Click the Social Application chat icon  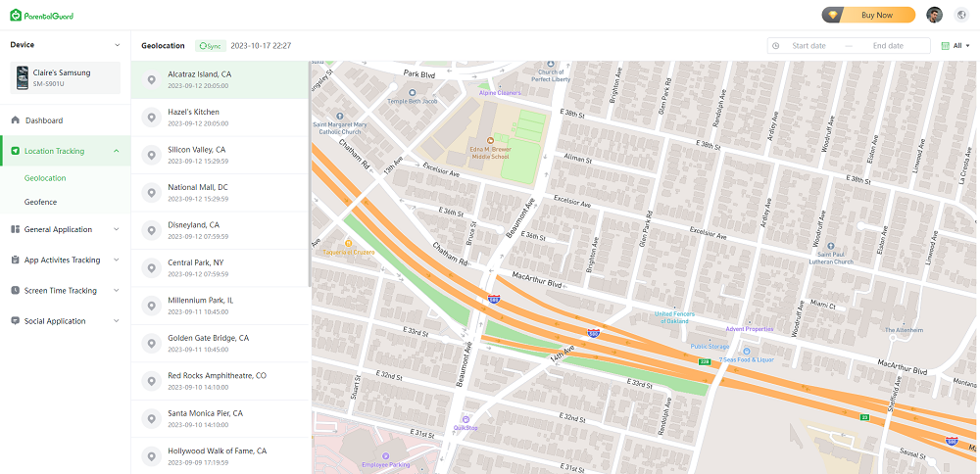click(x=15, y=321)
